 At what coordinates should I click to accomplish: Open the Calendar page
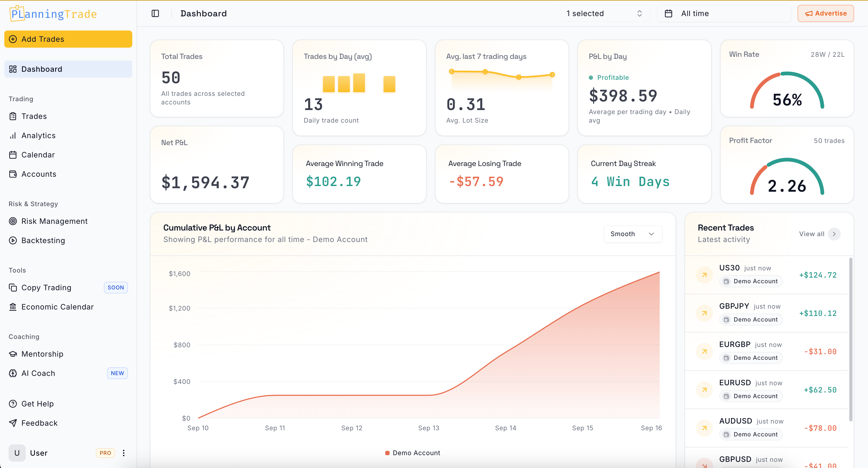pos(68,155)
